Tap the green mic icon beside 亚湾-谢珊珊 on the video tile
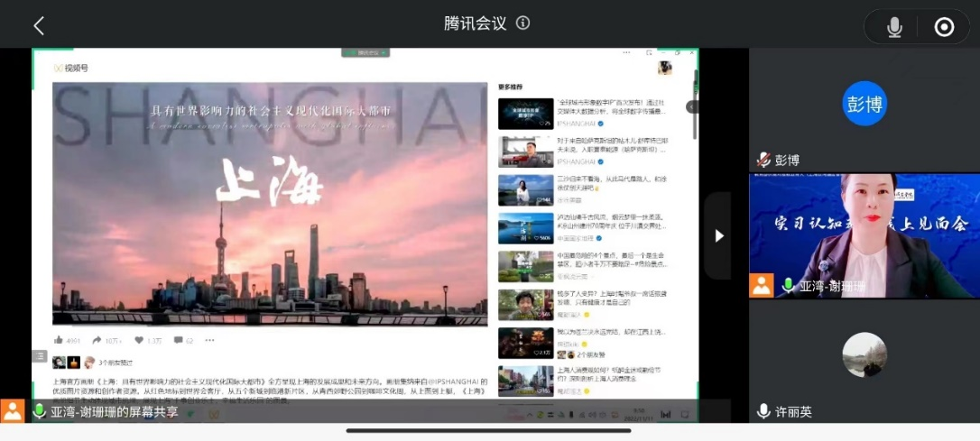 pyautogui.click(x=788, y=286)
